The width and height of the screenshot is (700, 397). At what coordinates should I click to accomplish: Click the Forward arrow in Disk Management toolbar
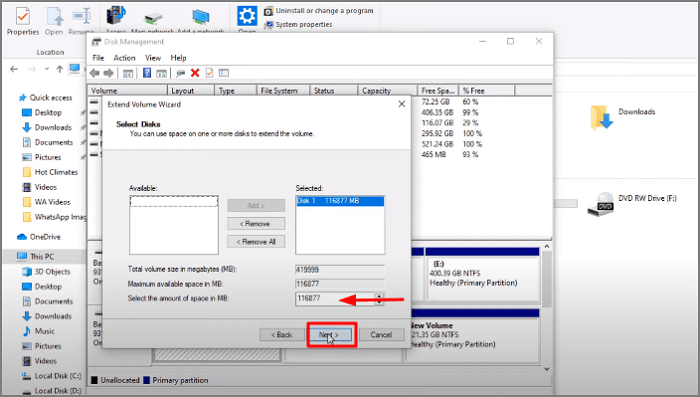(x=108, y=73)
